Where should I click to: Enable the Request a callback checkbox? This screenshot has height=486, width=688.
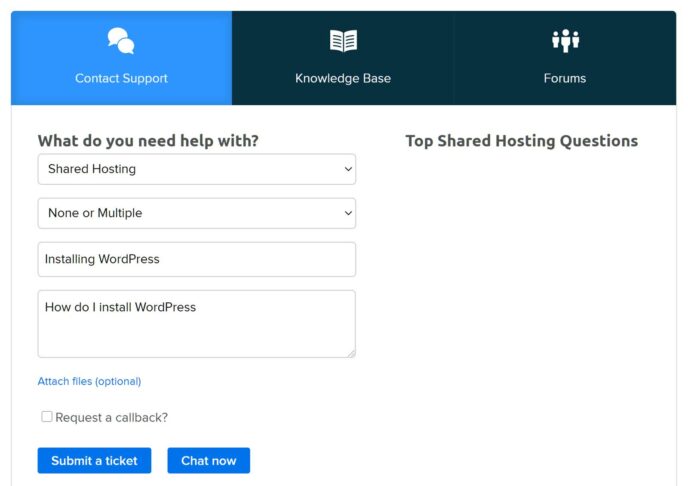47,416
